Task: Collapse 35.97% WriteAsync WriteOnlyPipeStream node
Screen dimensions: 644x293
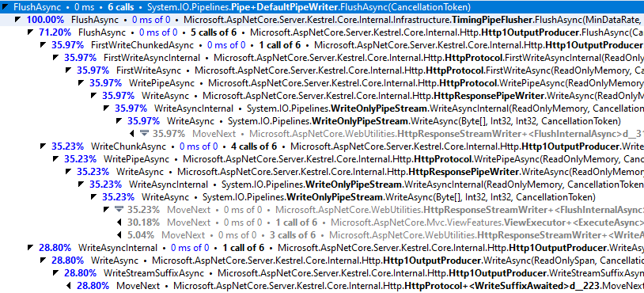Action: tap(119, 121)
